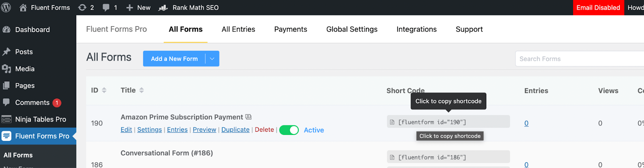Toggle the Active switch for form 190
The image size is (644, 168).
point(289,130)
